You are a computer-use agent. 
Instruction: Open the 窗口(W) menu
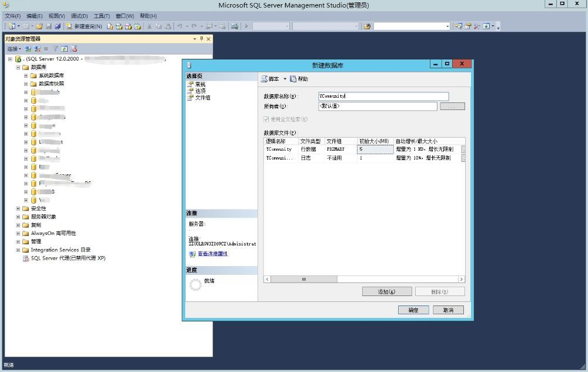[x=125, y=16]
